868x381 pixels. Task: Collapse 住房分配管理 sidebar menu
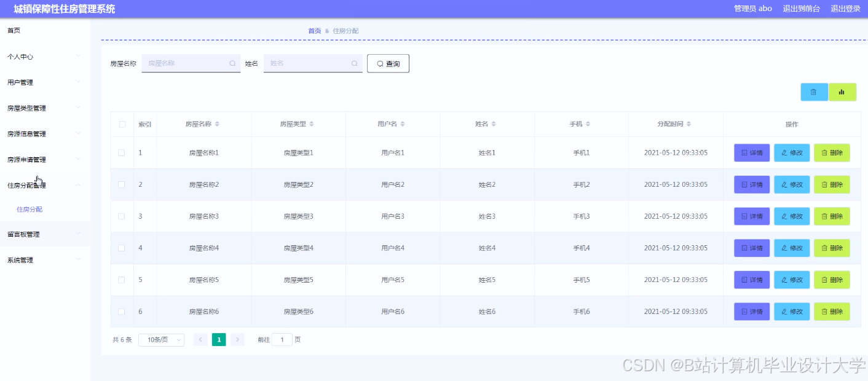[x=45, y=185]
